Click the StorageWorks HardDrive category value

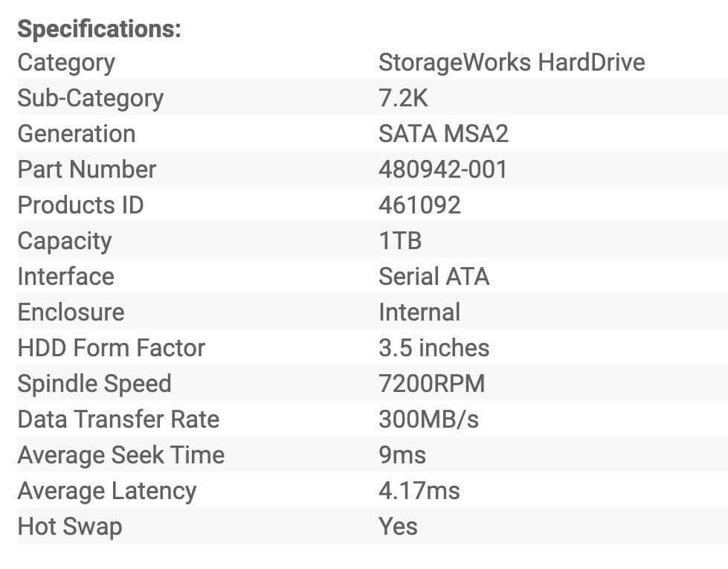point(511,62)
